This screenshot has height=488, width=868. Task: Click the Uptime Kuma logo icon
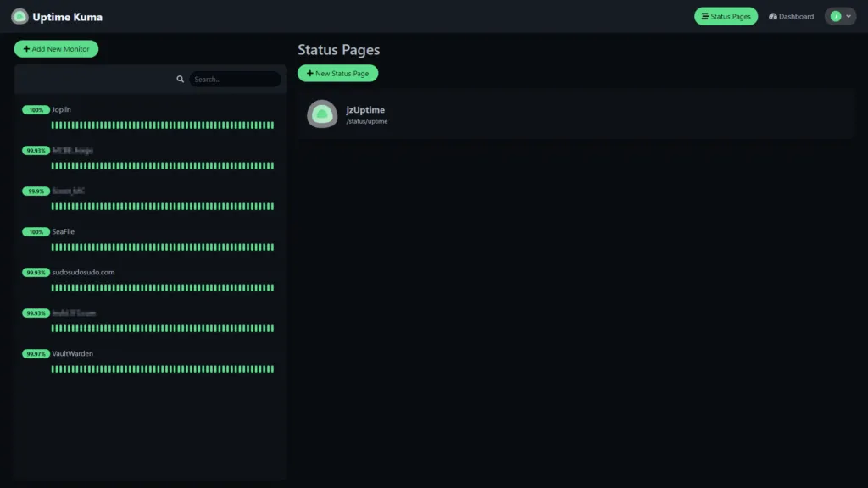(x=19, y=16)
